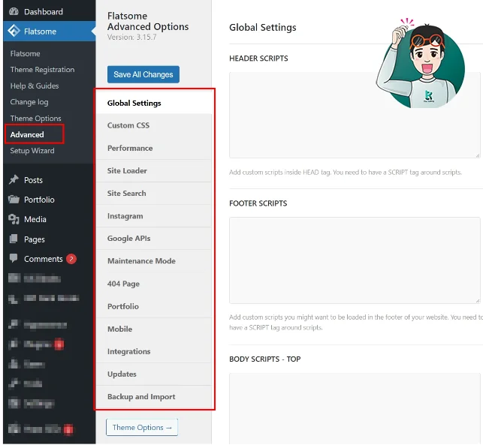Select Global Settings tab
This screenshot has width=483, height=448.
click(x=154, y=103)
